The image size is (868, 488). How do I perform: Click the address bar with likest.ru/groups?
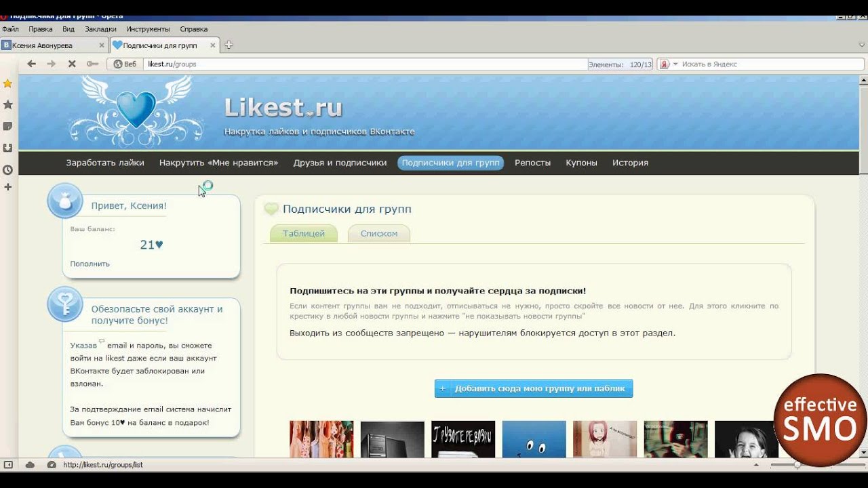coord(366,64)
